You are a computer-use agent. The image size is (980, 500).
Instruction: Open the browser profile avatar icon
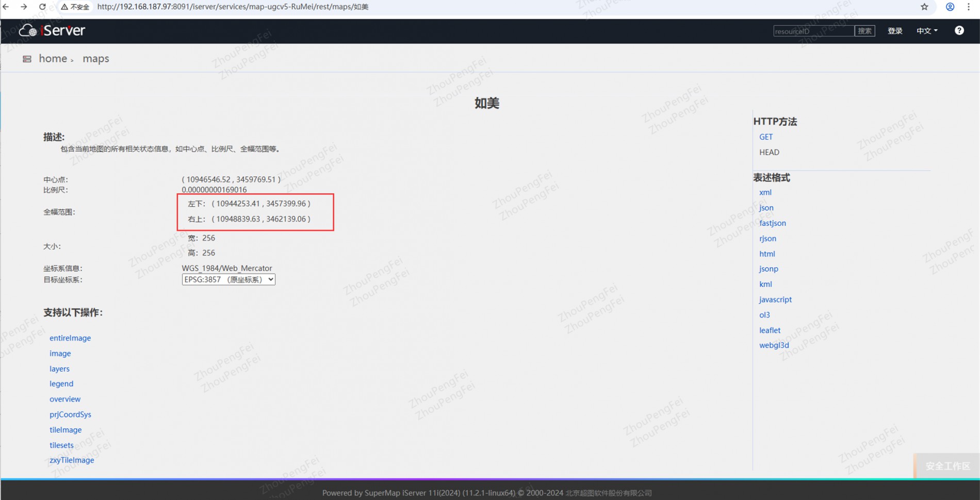point(950,7)
